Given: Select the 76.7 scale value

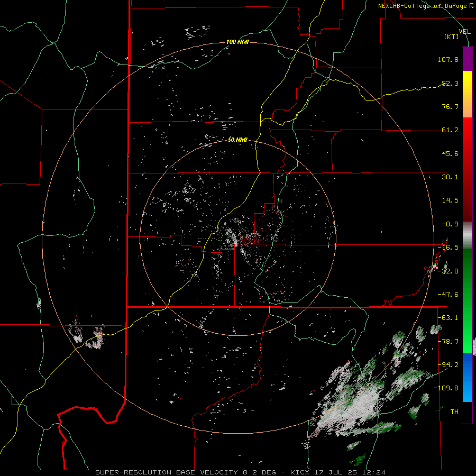Looking at the screenshot, I should tap(450, 106).
